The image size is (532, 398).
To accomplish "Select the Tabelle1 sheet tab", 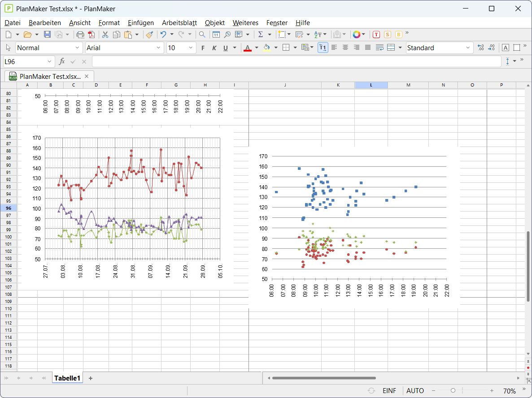I will (67, 378).
